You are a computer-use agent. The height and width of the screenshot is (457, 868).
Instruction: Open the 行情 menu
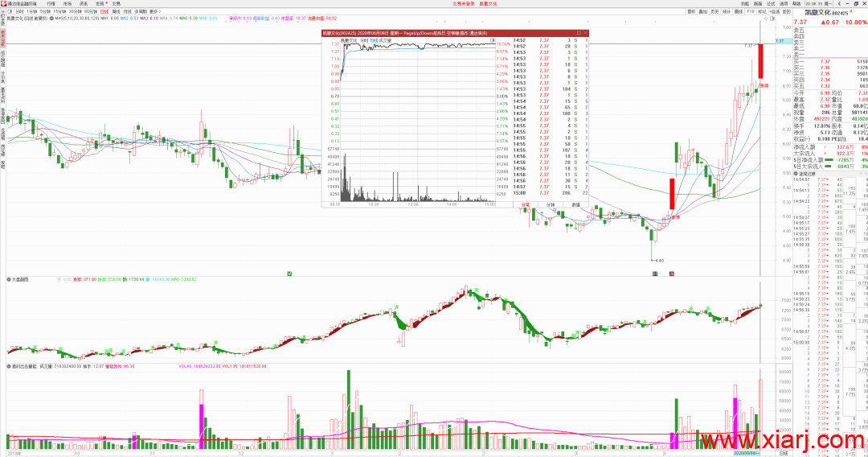coord(51,3)
